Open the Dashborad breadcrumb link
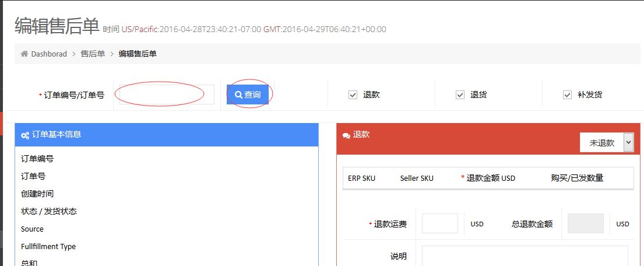 point(49,54)
